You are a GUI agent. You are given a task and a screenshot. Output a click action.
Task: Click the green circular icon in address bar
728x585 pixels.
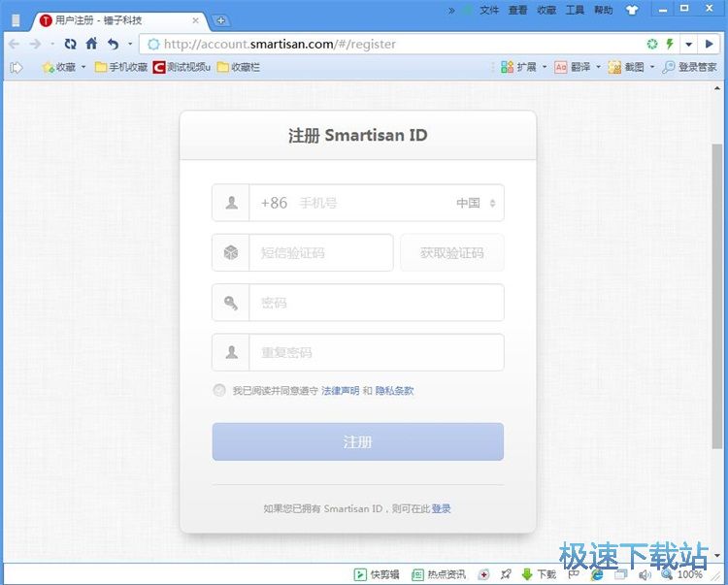[652, 44]
